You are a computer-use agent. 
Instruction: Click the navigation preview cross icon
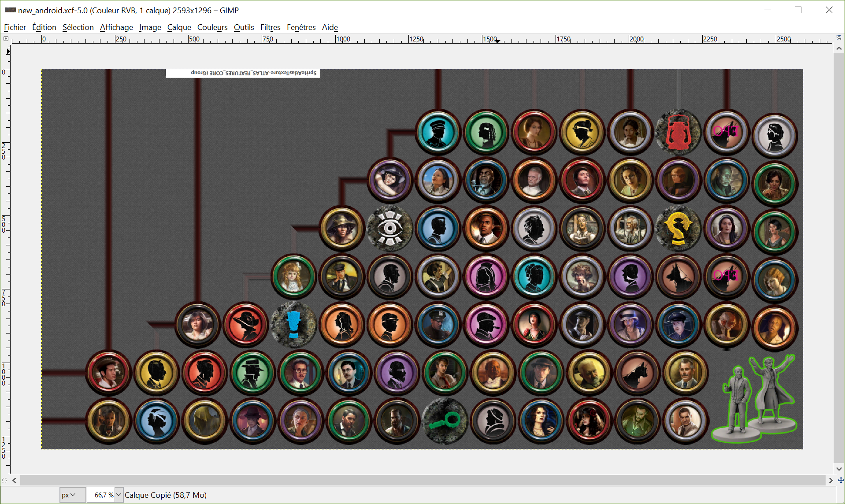click(x=841, y=480)
